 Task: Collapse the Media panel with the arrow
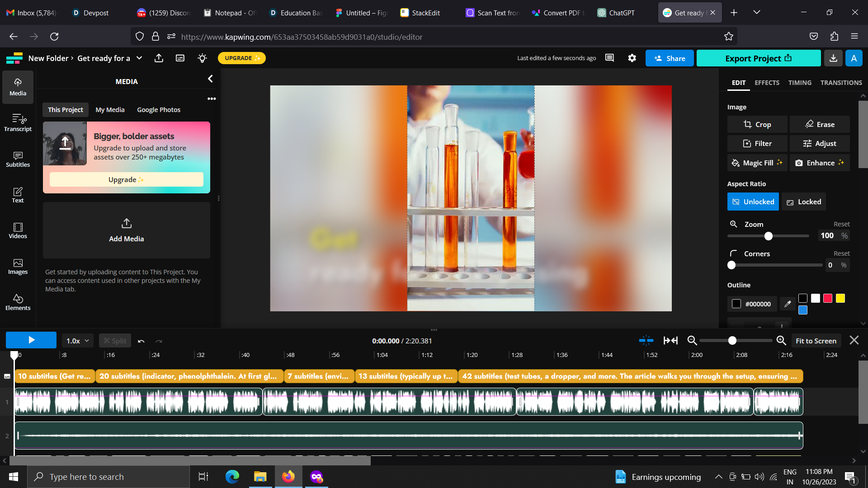point(210,79)
